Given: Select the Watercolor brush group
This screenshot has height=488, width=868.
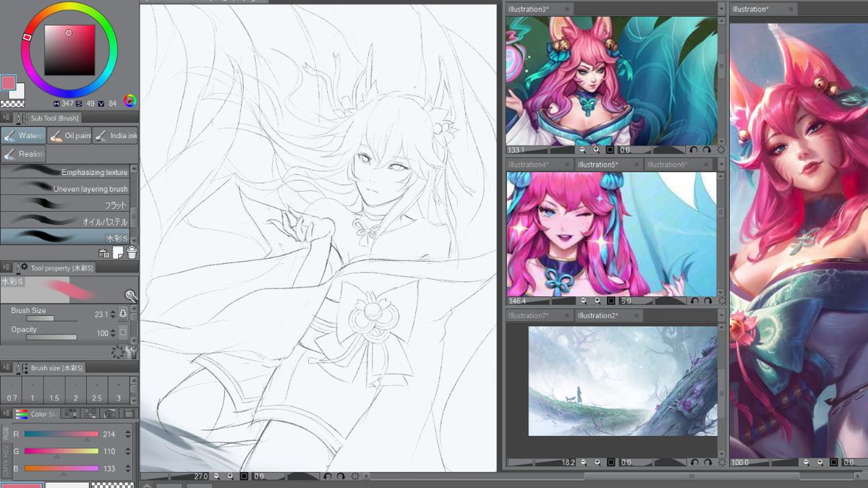Looking at the screenshot, I should click(x=23, y=135).
